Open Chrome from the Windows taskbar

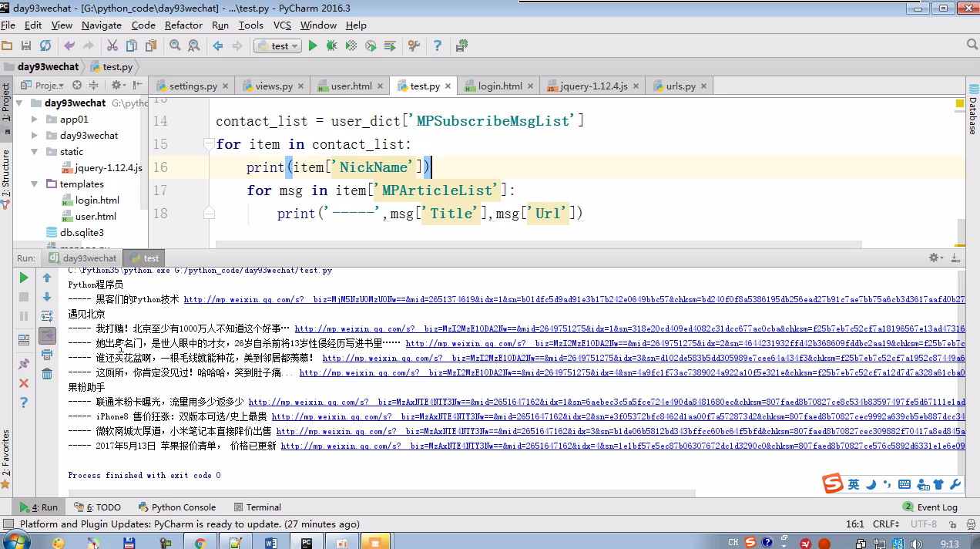pos(200,543)
